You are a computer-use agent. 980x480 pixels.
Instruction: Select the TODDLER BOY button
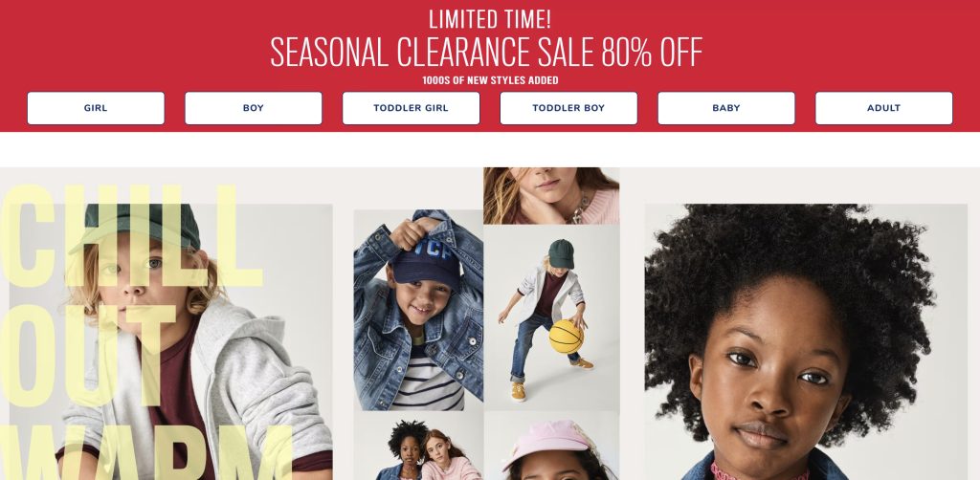click(x=568, y=108)
